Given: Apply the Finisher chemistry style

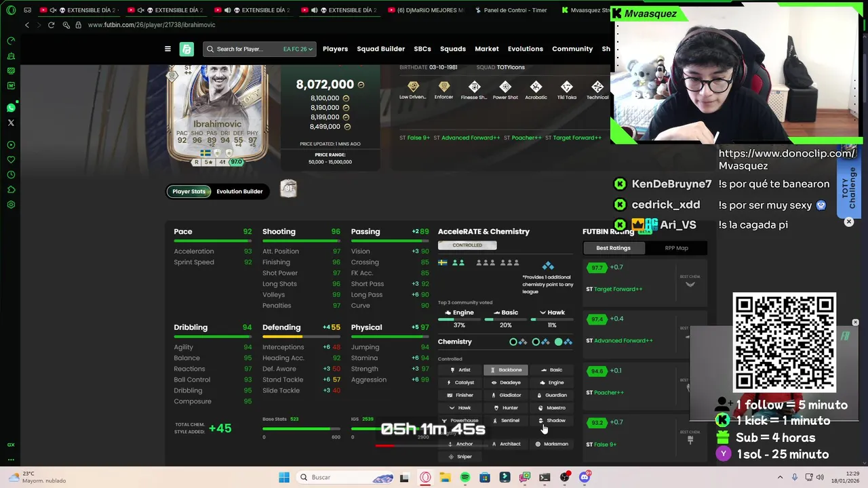Looking at the screenshot, I should click(x=460, y=395).
